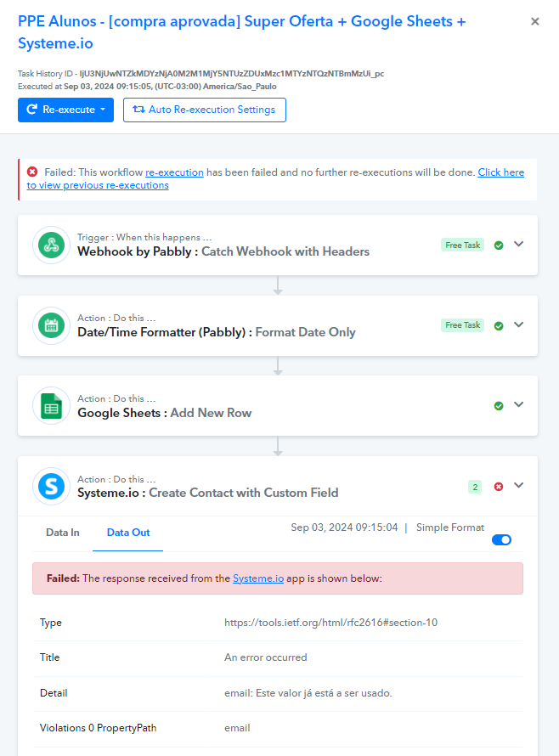Collapse the Systeme.io Create Contact step chevron
Viewport: 559px width, 756px height.
[518, 485]
